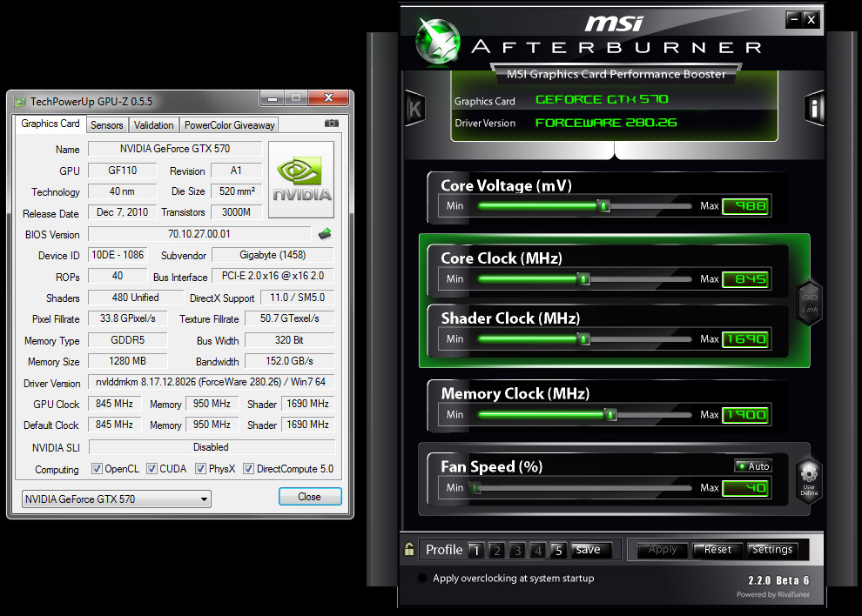
Task: Click the Reset button in Afterburner
Action: [717, 550]
